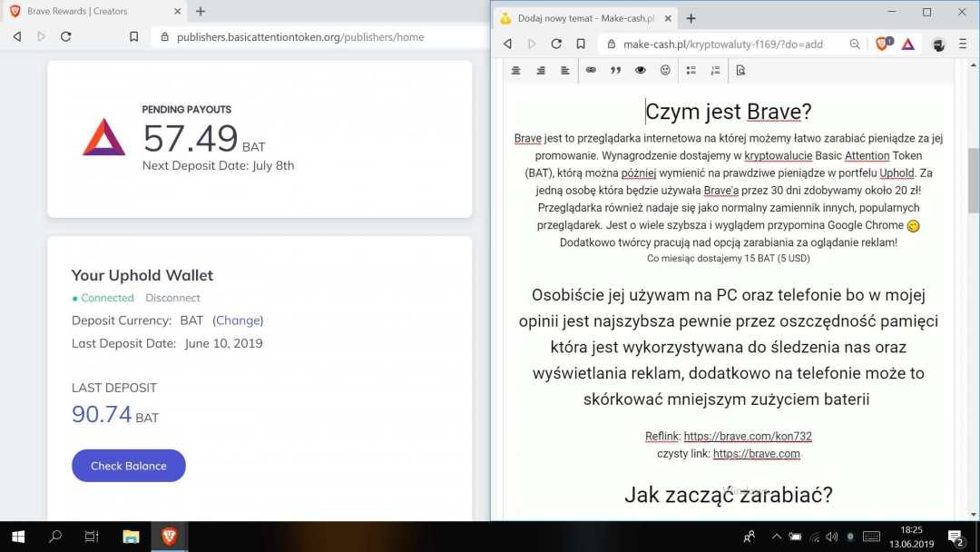Click the Change deposit currency link
Screen dimensions: 980x552
(238, 320)
